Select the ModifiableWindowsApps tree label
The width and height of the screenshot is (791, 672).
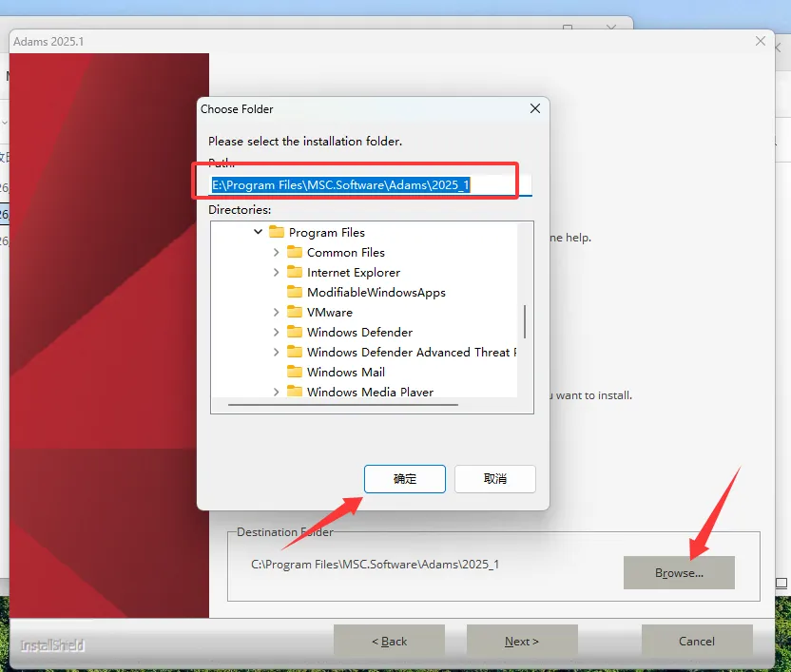coord(376,293)
